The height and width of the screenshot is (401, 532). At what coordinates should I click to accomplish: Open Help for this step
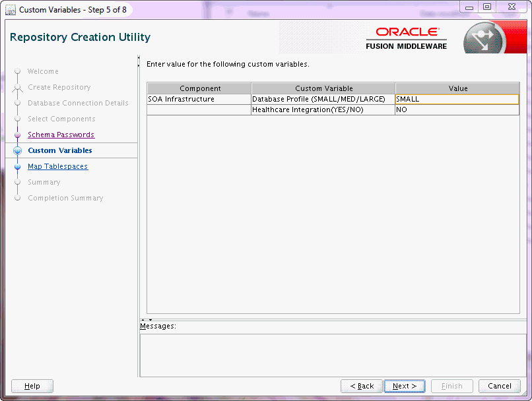(32, 386)
